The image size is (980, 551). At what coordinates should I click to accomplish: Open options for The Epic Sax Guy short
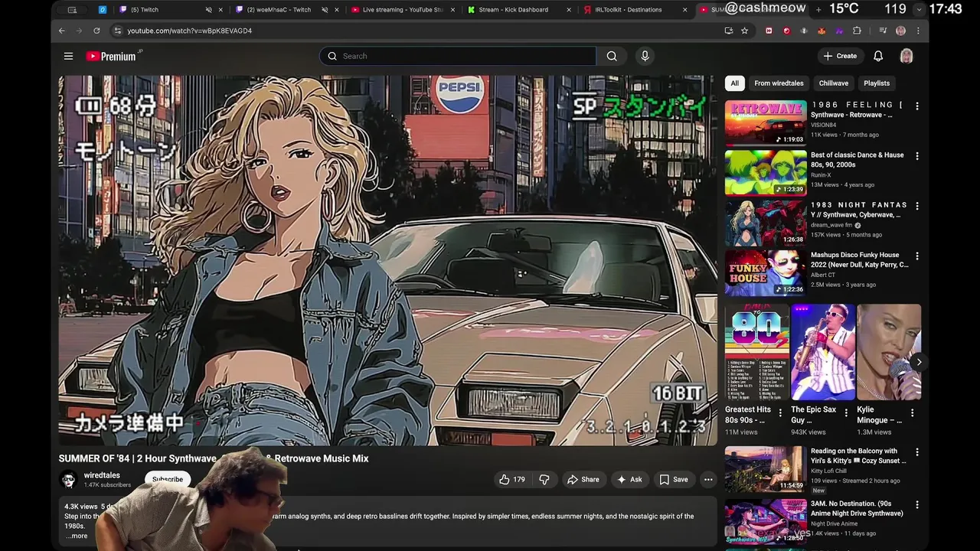(846, 412)
